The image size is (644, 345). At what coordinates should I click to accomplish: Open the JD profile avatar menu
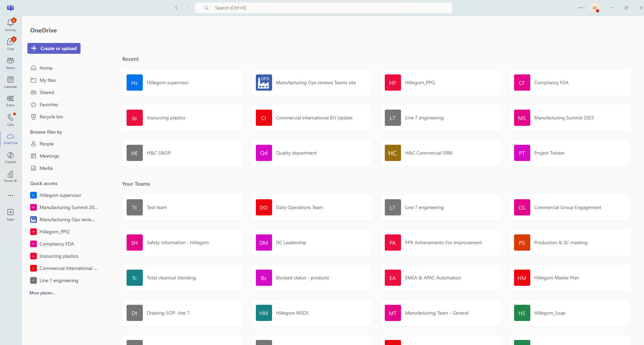(x=595, y=8)
